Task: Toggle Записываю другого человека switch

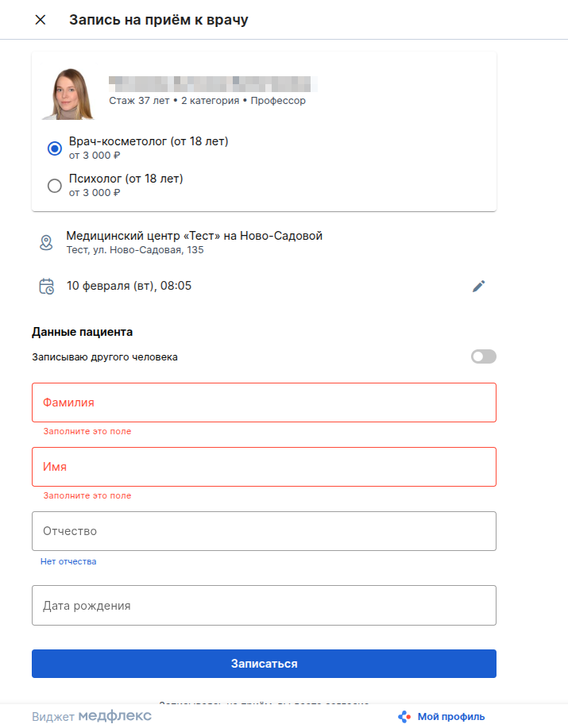Action: tap(483, 356)
